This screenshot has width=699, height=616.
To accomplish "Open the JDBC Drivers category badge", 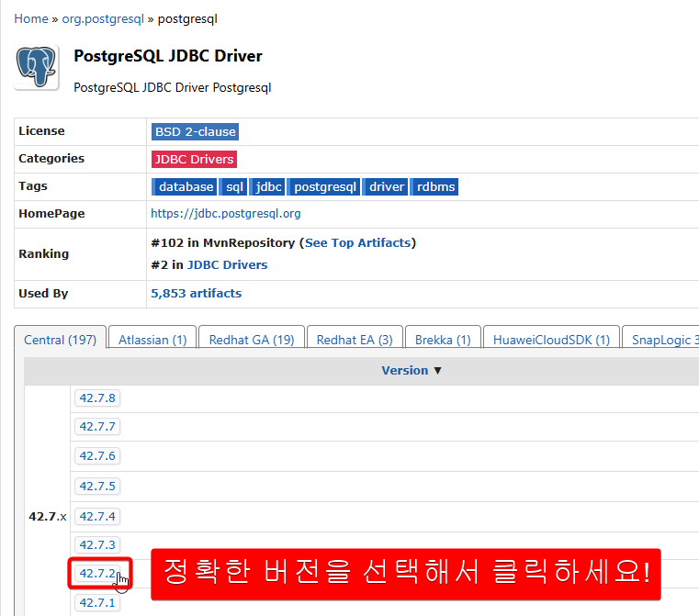I will point(194,160).
